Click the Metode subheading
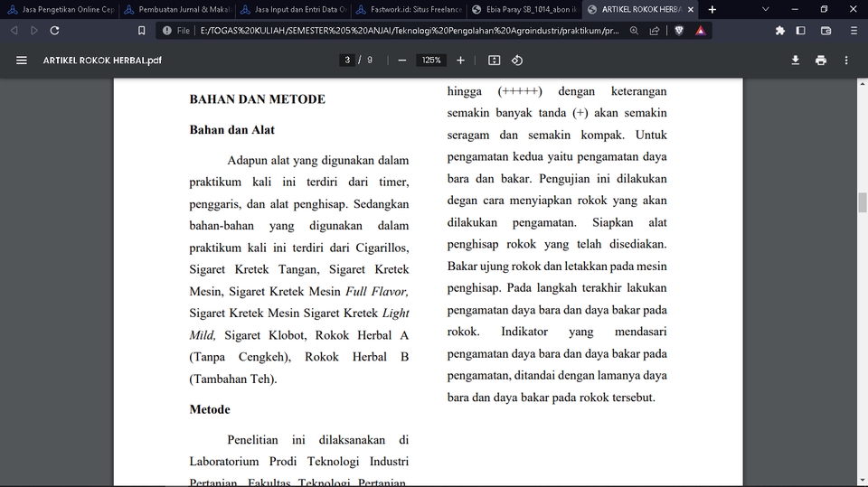The image size is (868, 487). 210,409
